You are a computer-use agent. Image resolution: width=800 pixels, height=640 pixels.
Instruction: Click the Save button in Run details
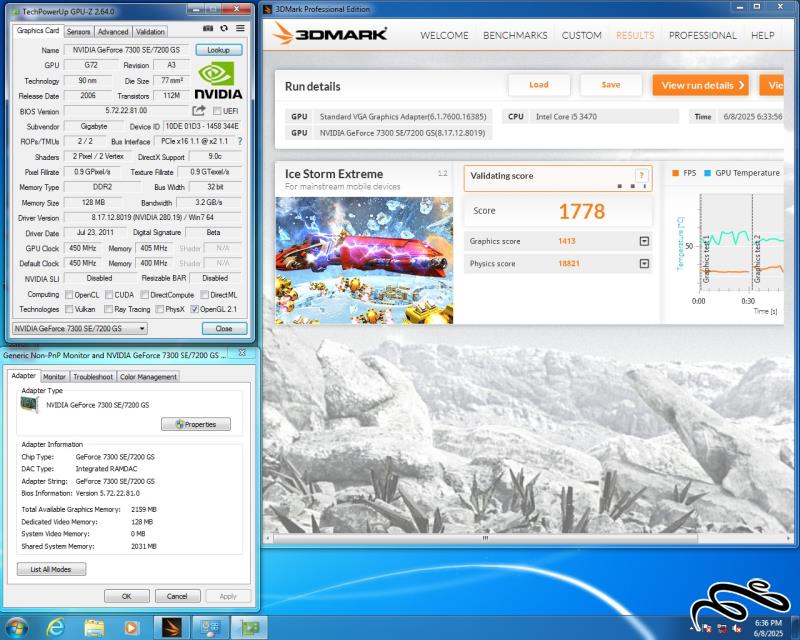point(611,85)
